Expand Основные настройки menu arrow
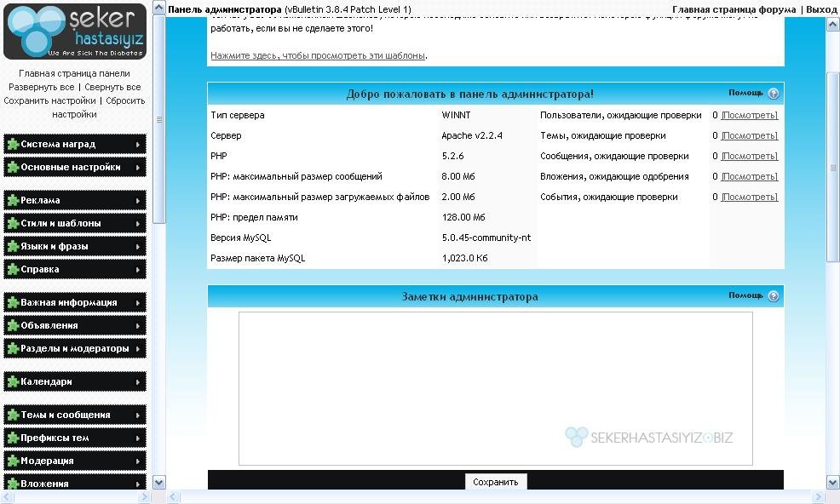 (x=138, y=168)
